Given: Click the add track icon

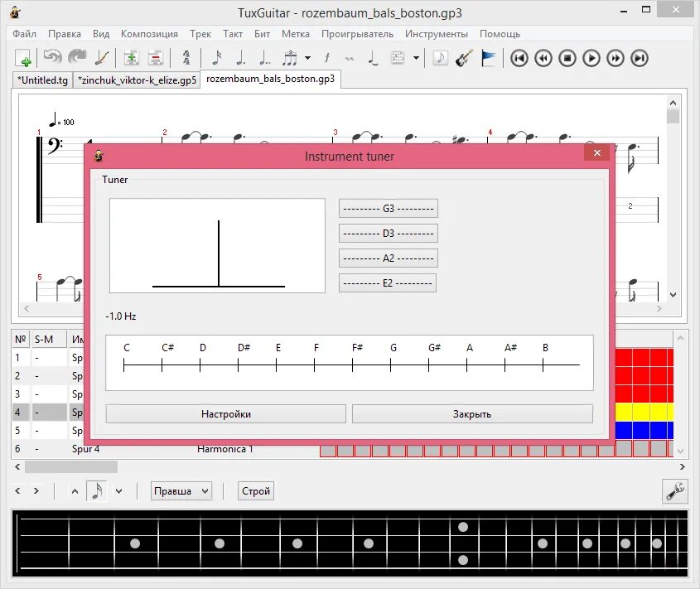Looking at the screenshot, I should tap(131, 58).
